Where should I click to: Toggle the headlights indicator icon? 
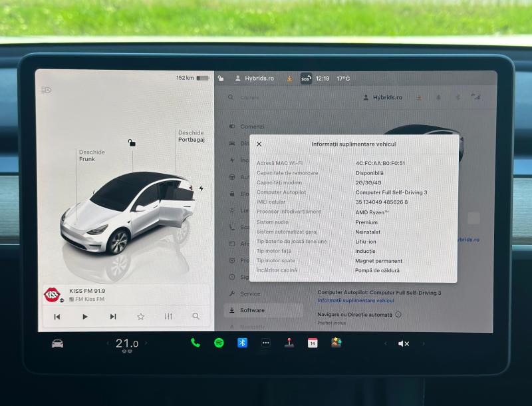(x=46, y=90)
